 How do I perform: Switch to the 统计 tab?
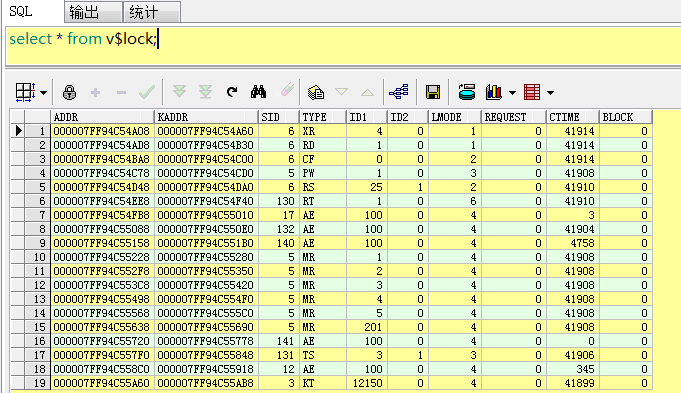click(x=151, y=12)
